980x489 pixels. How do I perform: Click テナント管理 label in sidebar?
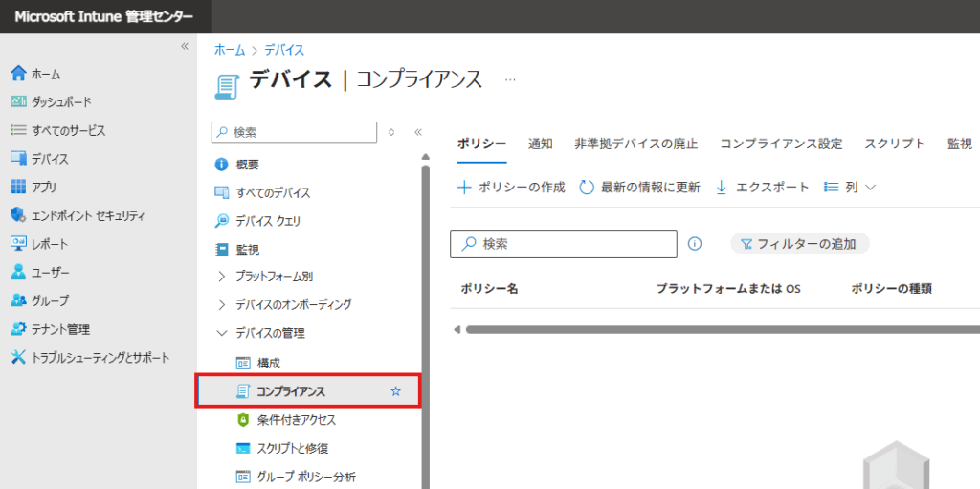60,329
